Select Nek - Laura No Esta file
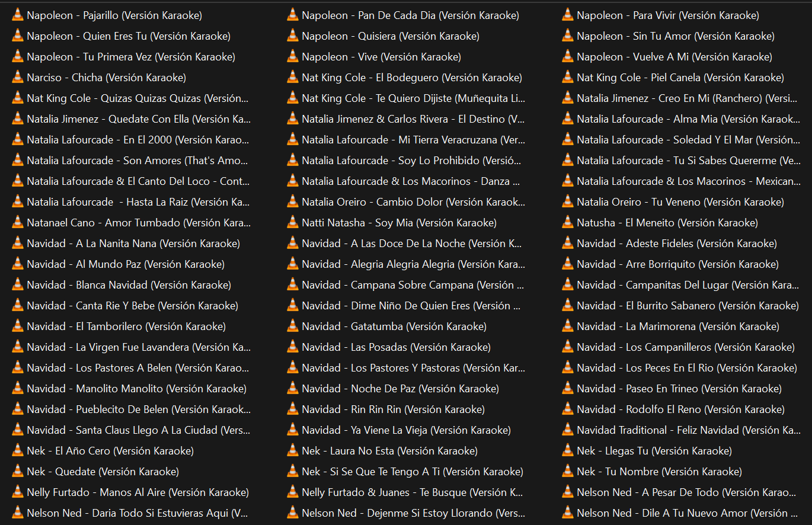This screenshot has width=812, height=525. pyautogui.click(x=389, y=451)
